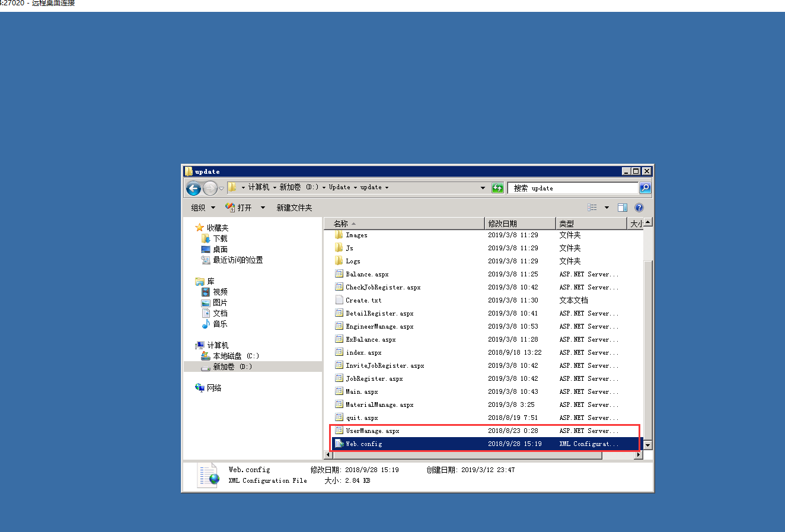Select 桌面 under favorites
Image resolution: width=785 pixels, height=532 pixels.
pyautogui.click(x=220, y=250)
